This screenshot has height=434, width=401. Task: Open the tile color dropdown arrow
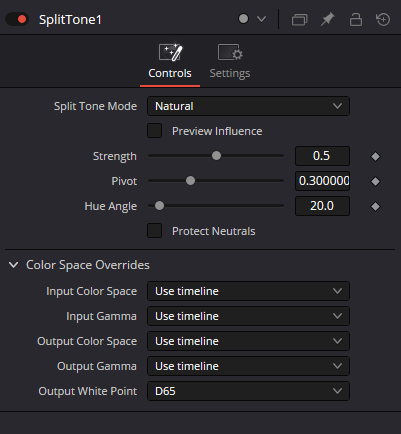pos(262,19)
